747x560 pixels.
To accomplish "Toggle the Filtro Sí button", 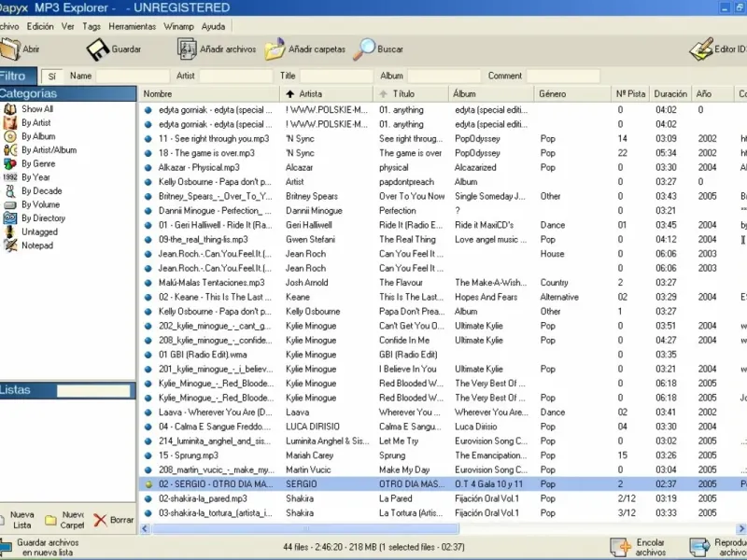I will [x=52, y=77].
